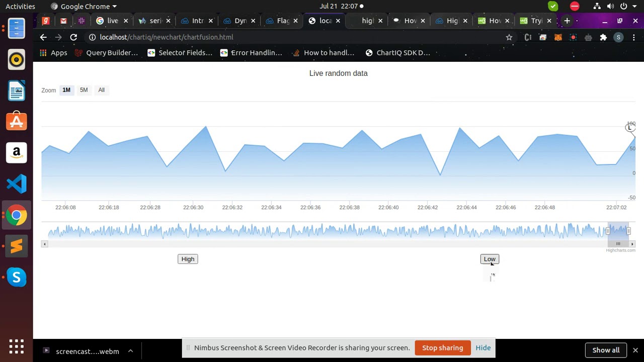
Task: Click the site information icon in address bar
Action: click(x=93, y=37)
